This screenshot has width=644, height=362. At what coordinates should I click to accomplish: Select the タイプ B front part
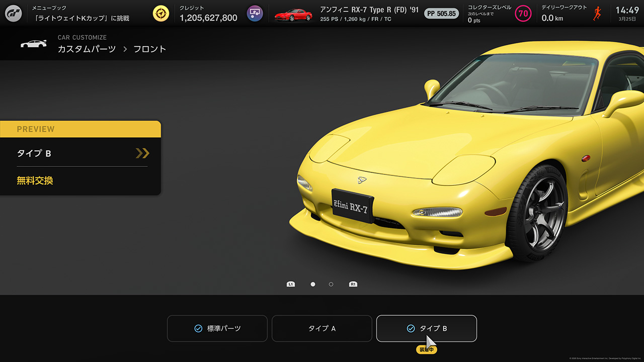427,328
